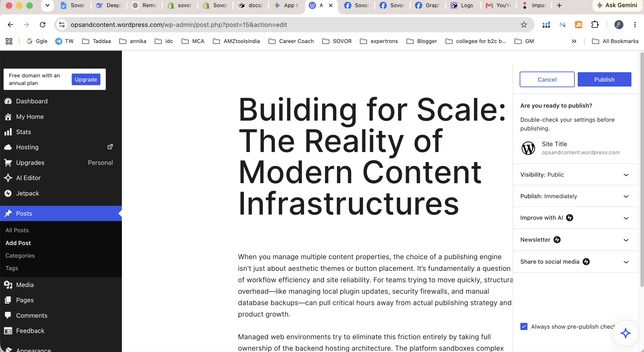The width and height of the screenshot is (644, 352).
Task: Close the active WordPress tab
Action: [x=331, y=5]
